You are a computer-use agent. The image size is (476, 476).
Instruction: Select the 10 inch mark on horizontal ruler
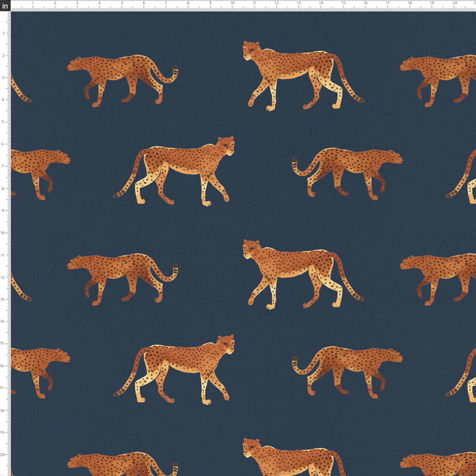click(232, 3)
